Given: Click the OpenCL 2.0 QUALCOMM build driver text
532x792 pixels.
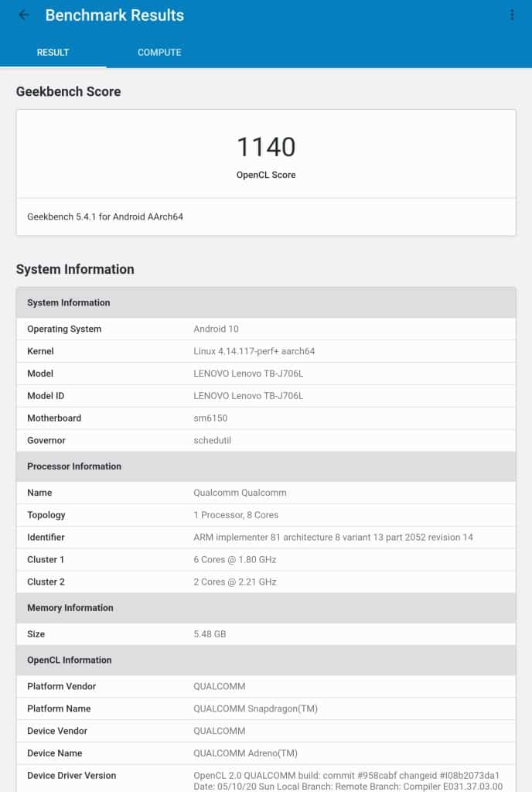Looking at the screenshot, I should [348, 781].
